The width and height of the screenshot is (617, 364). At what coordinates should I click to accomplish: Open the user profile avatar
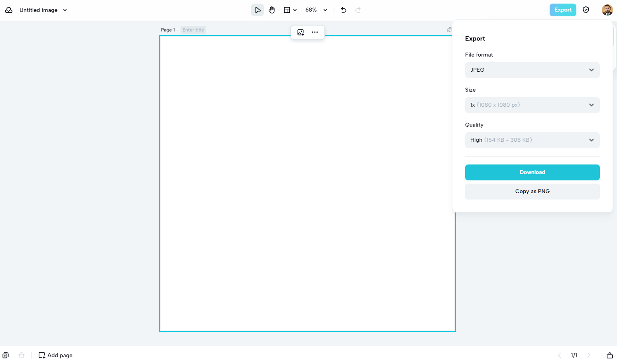pos(607,10)
